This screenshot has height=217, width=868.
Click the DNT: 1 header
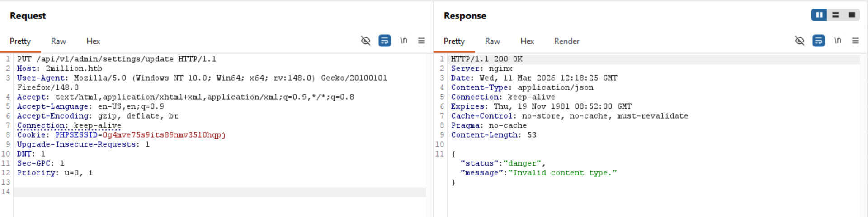[x=31, y=154]
